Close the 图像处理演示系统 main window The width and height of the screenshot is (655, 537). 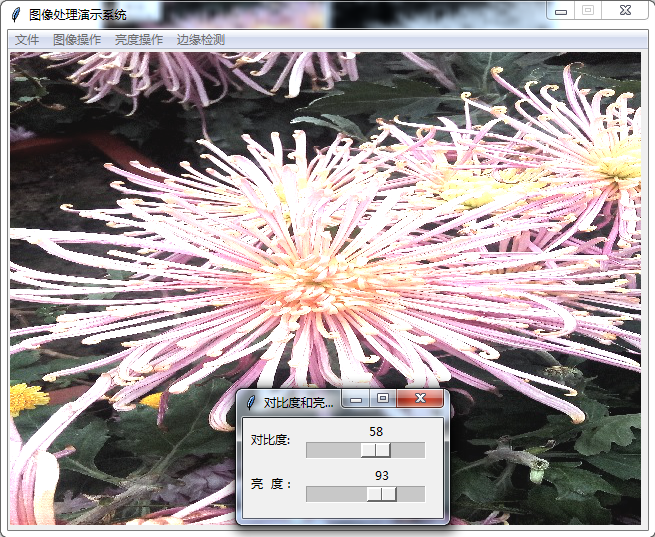(x=625, y=11)
